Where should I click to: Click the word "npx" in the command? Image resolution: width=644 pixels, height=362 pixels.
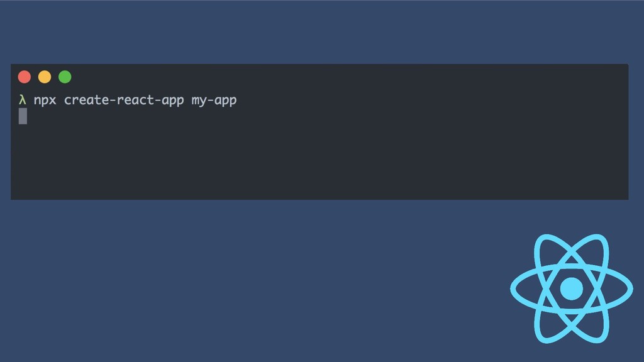point(45,101)
